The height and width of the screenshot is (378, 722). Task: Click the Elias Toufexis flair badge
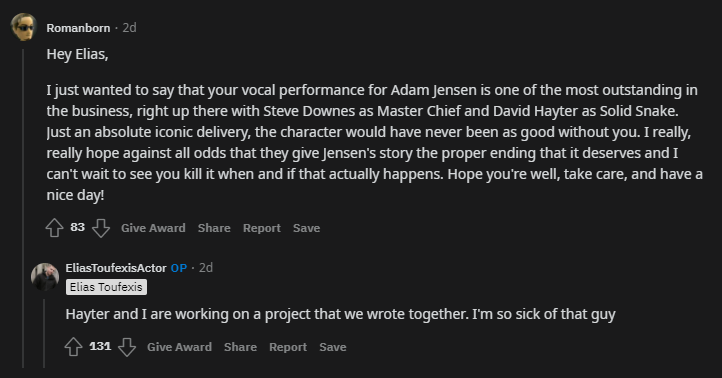[106, 287]
